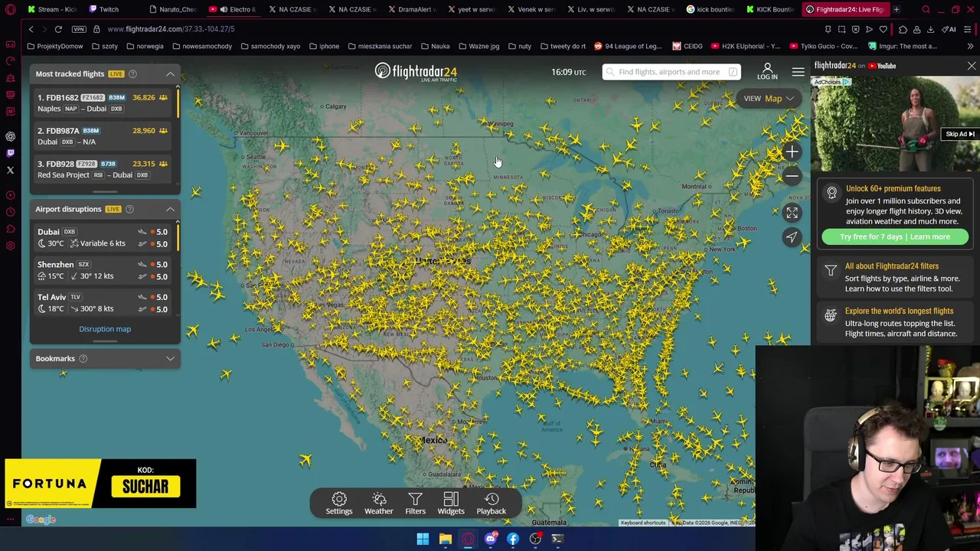Image resolution: width=980 pixels, height=551 pixels.
Task: Open the Weather overlay options
Action: coord(379,504)
